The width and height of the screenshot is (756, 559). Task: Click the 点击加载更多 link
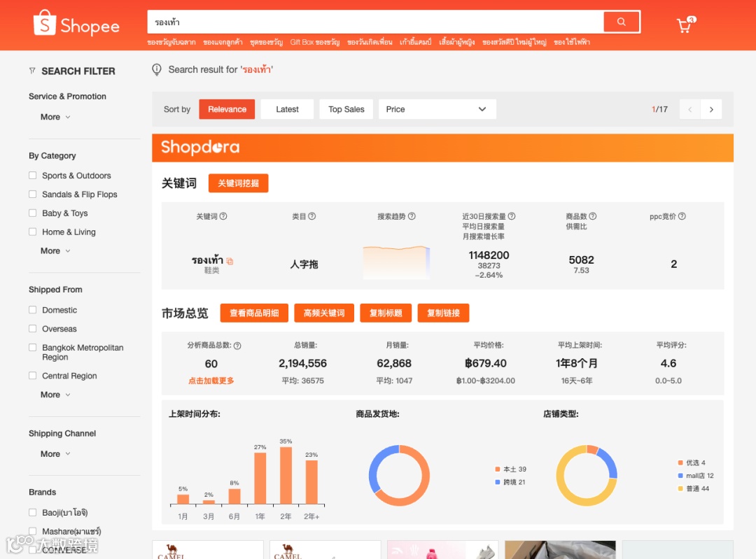tap(211, 381)
